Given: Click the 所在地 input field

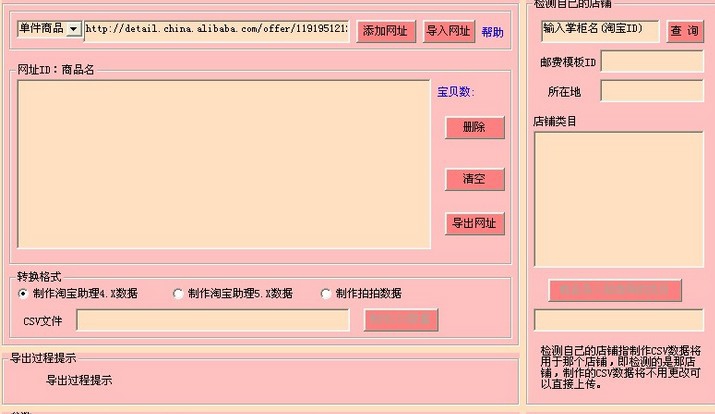Looking at the screenshot, I should pos(652,91).
